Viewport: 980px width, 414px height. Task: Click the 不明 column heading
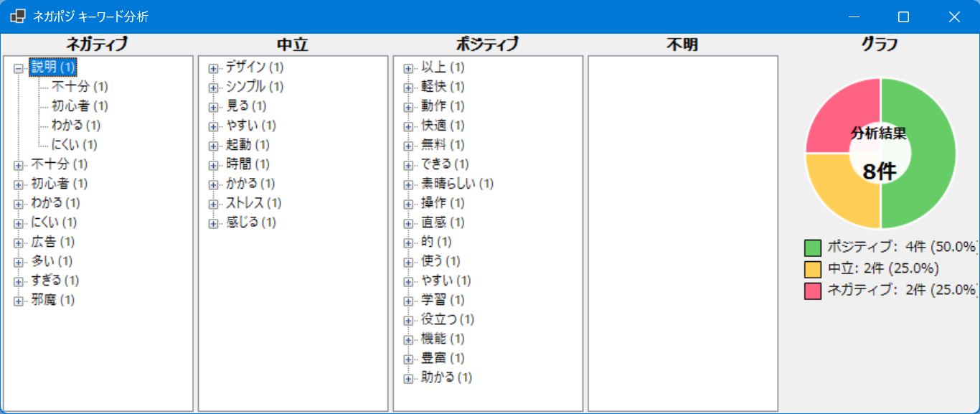[x=682, y=44]
